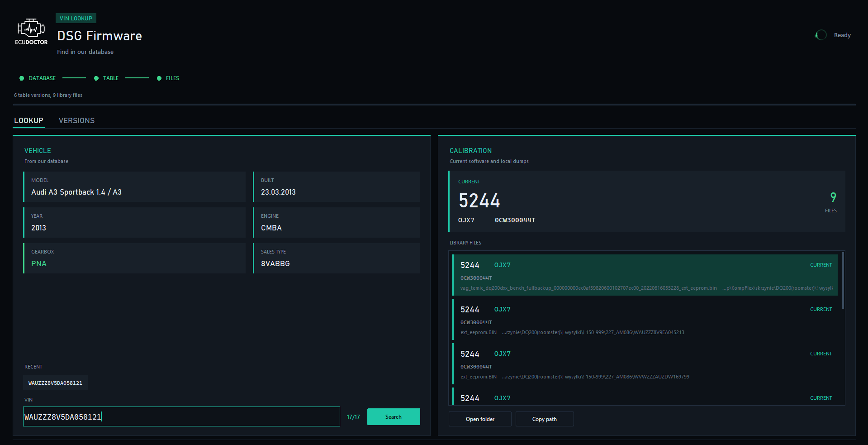The height and width of the screenshot is (445, 868).
Task: Click the library files scrollbar
Action: tap(843, 281)
